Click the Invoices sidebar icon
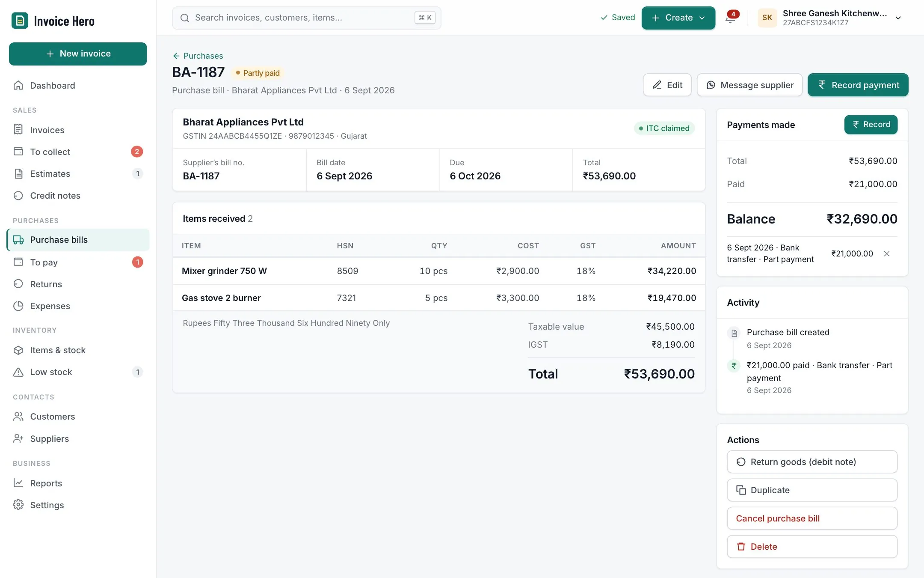 click(x=18, y=130)
